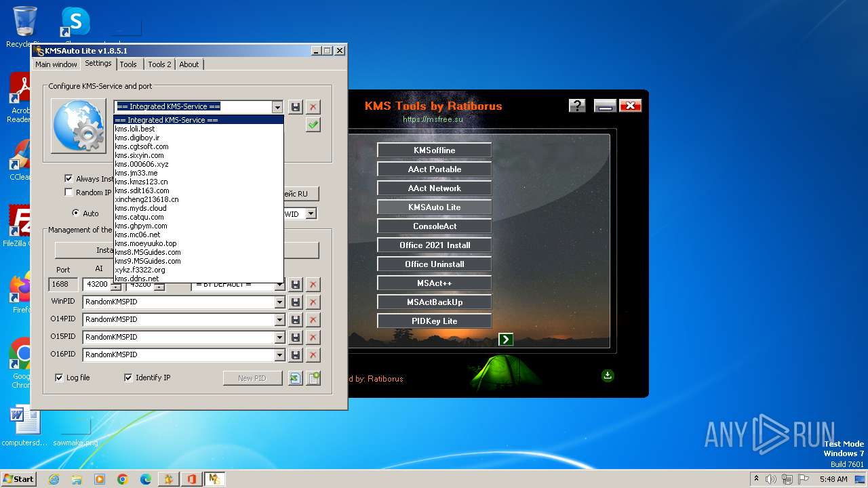Image resolution: width=868 pixels, height=488 pixels.
Task: Click the globe gear KMS-Service icon button
Action: [79, 126]
